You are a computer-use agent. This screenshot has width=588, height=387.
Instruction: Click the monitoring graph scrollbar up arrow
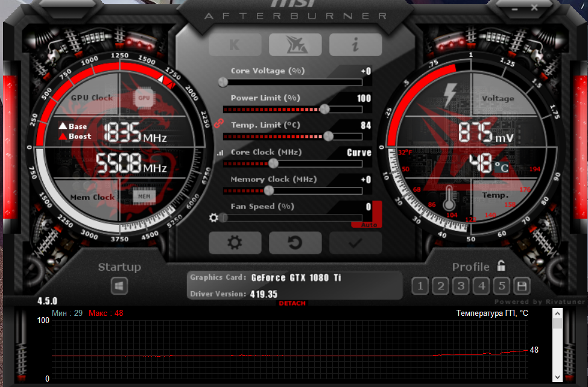[x=558, y=313]
